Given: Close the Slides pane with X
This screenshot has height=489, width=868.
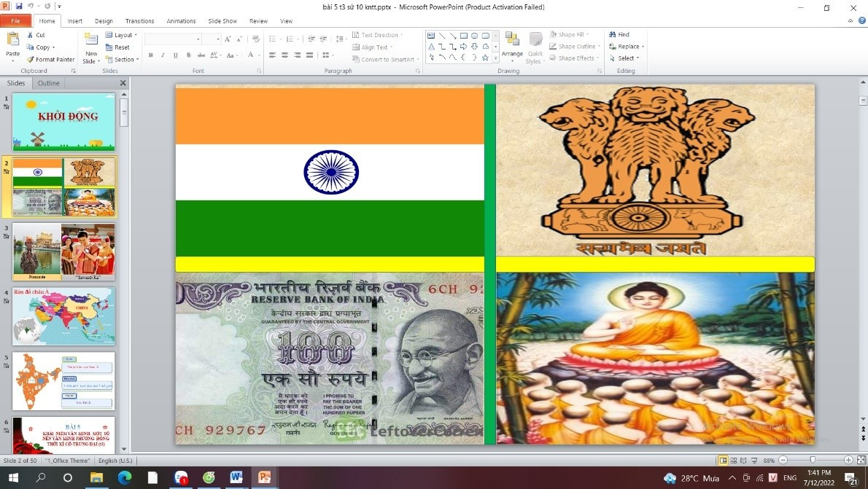Looking at the screenshot, I should pyautogui.click(x=123, y=83).
